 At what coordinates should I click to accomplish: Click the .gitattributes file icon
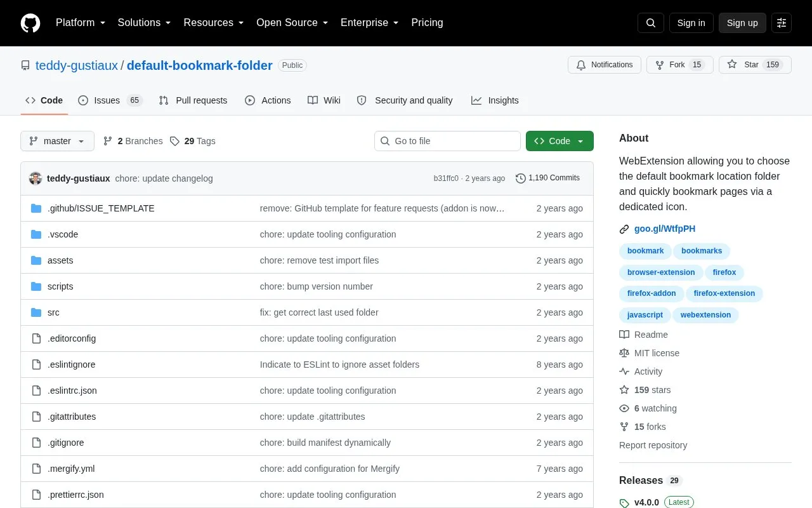point(36,417)
